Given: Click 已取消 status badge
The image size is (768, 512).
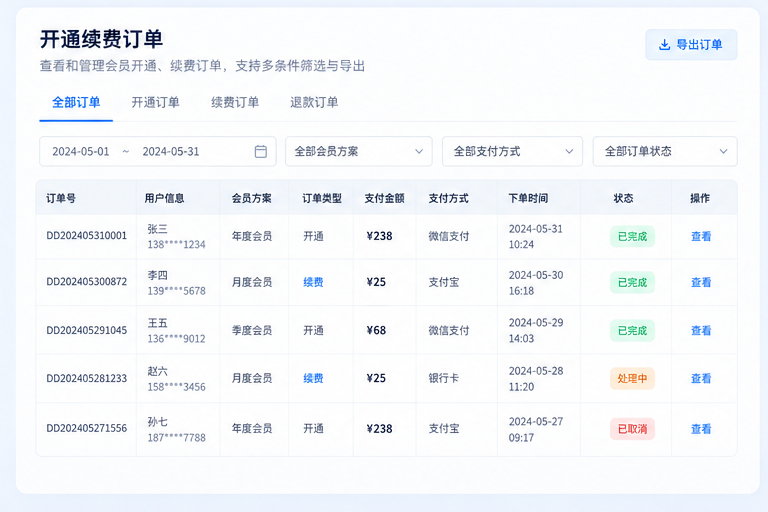Looking at the screenshot, I should click(x=632, y=429).
